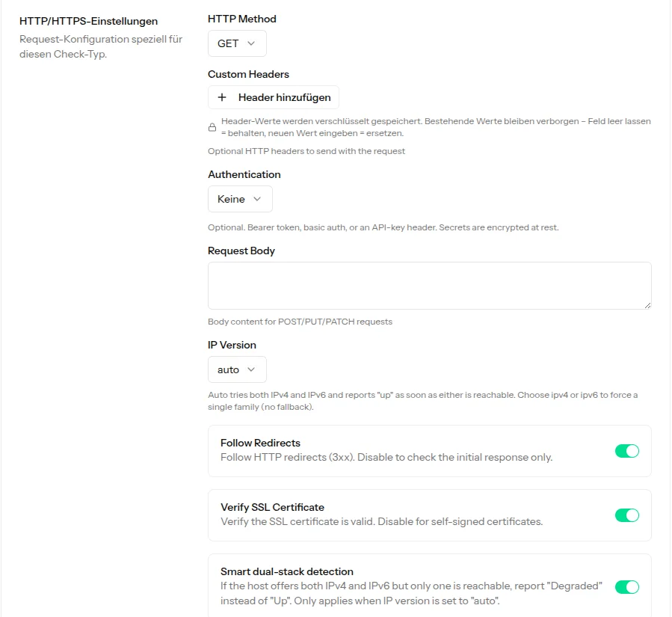The image size is (672, 617).
Task: Turn off Verify SSL Certificate switch
Action: click(x=627, y=515)
